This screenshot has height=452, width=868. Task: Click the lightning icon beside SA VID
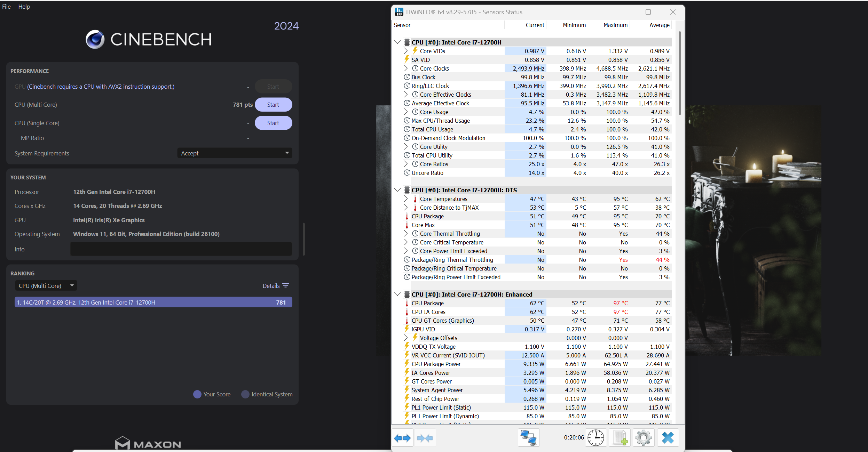407,59
